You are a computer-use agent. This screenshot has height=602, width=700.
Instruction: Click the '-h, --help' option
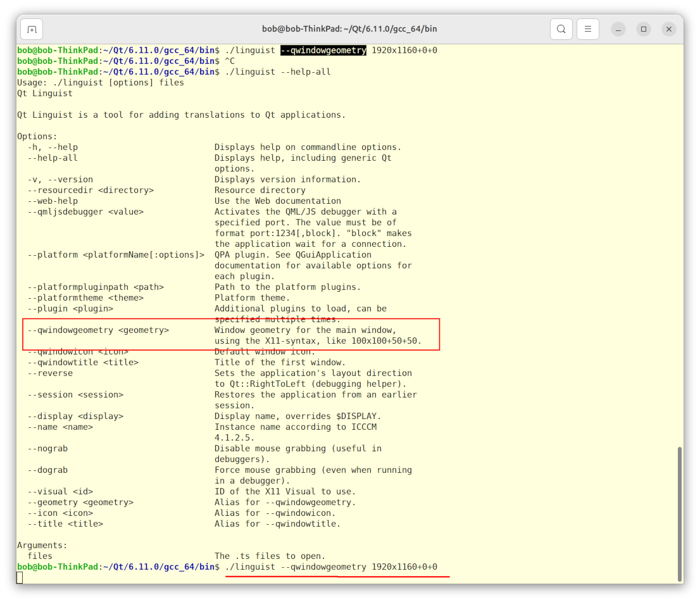click(x=53, y=147)
